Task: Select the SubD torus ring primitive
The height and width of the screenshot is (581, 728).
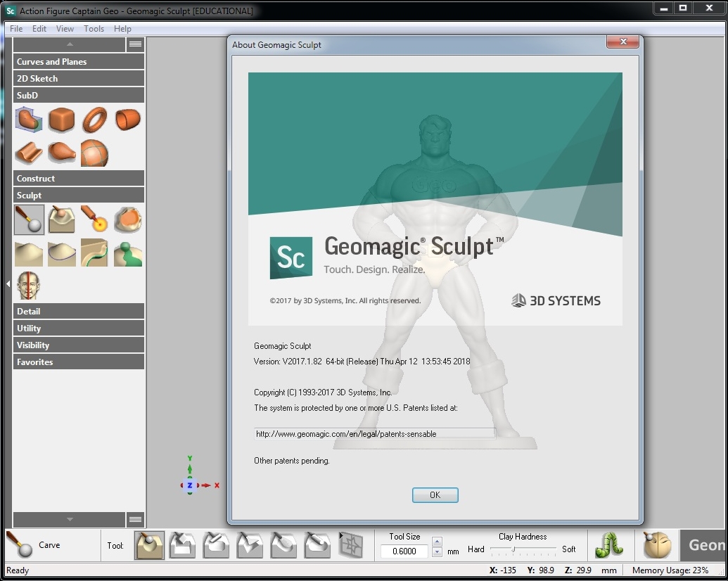Action: point(95,120)
